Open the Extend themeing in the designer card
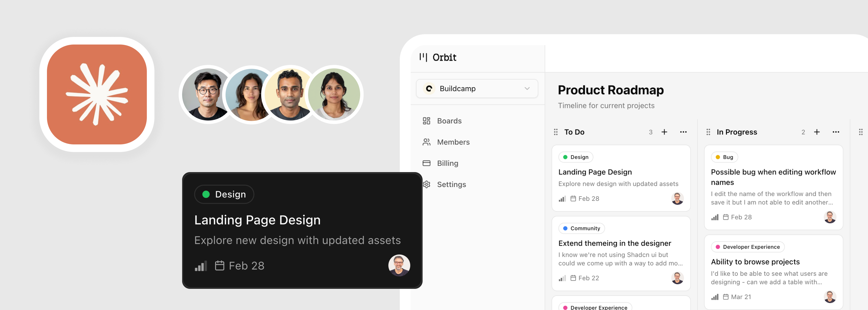 (x=621, y=253)
